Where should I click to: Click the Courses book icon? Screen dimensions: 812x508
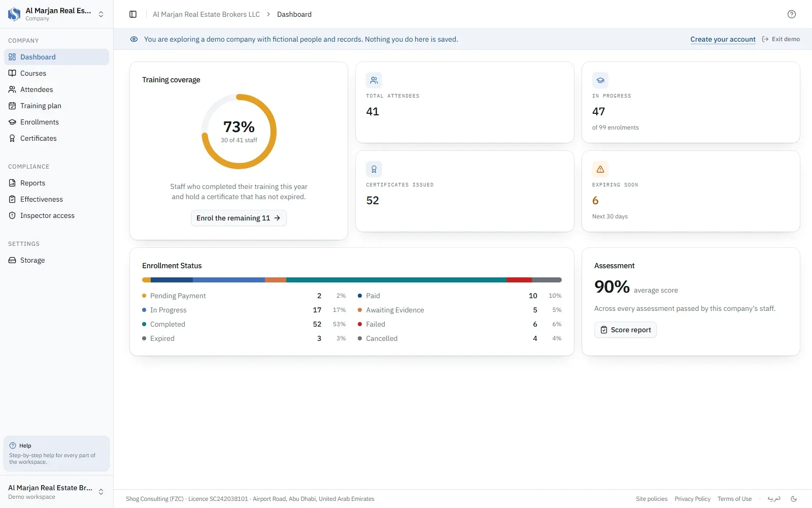pos(12,73)
